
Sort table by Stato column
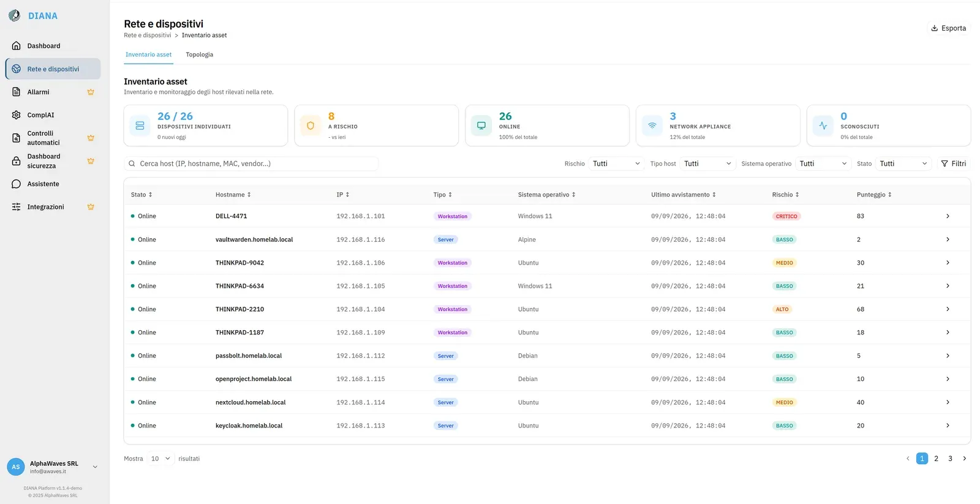pyautogui.click(x=141, y=195)
